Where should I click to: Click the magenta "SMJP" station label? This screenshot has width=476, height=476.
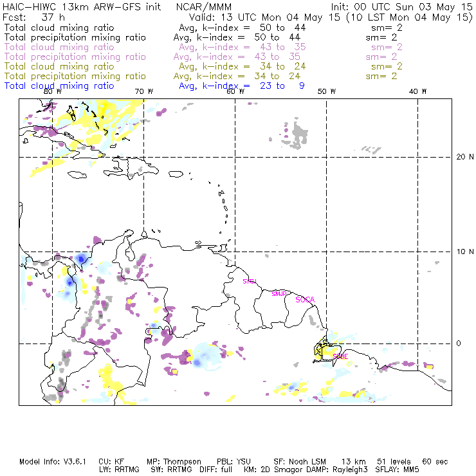(x=279, y=294)
